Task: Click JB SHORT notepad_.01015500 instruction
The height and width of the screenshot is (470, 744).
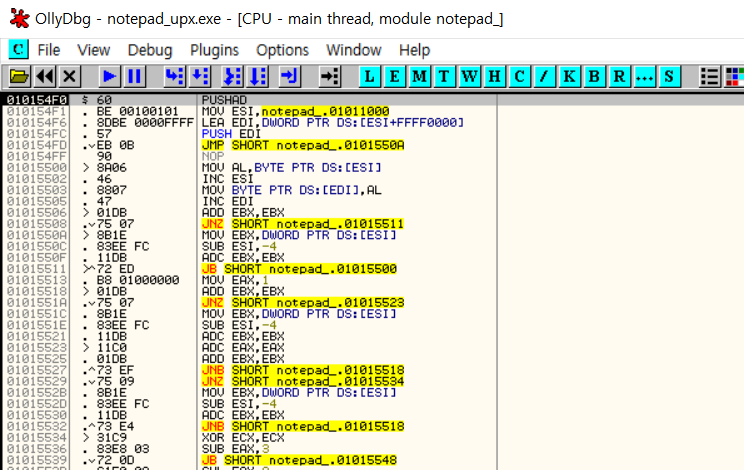Action: tap(299, 269)
